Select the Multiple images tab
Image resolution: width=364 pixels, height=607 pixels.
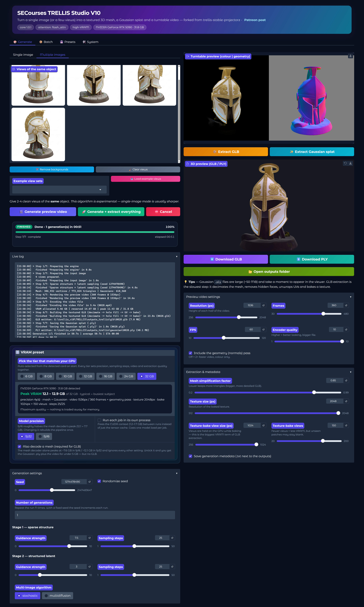tap(52, 55)
